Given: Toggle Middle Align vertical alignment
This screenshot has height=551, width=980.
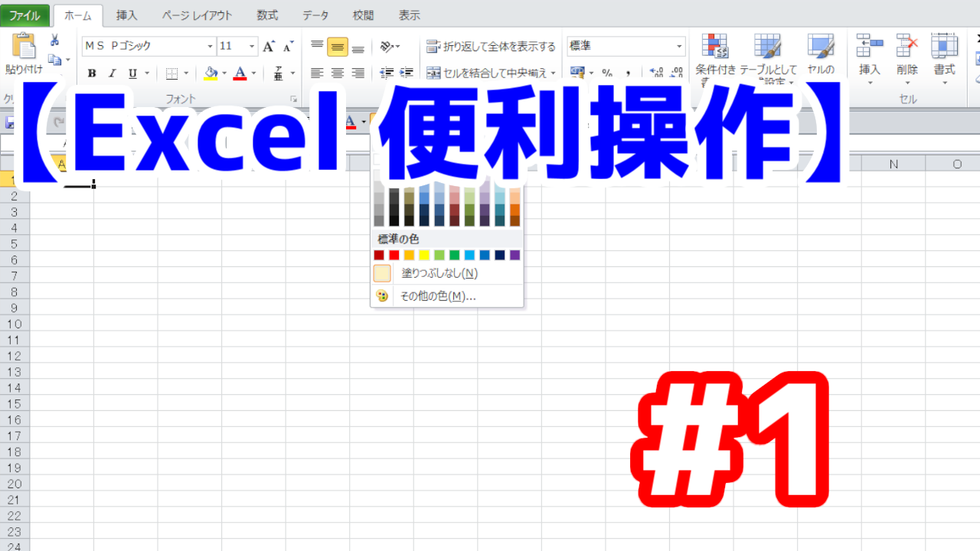Looking at the screenshot, I should click(x=338, y=47).
